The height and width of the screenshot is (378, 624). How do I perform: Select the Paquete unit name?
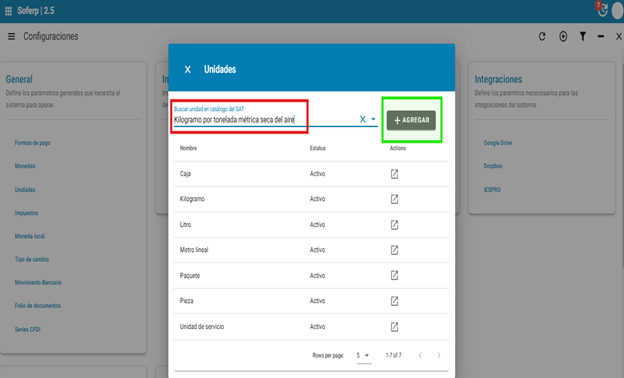(189, 275)
